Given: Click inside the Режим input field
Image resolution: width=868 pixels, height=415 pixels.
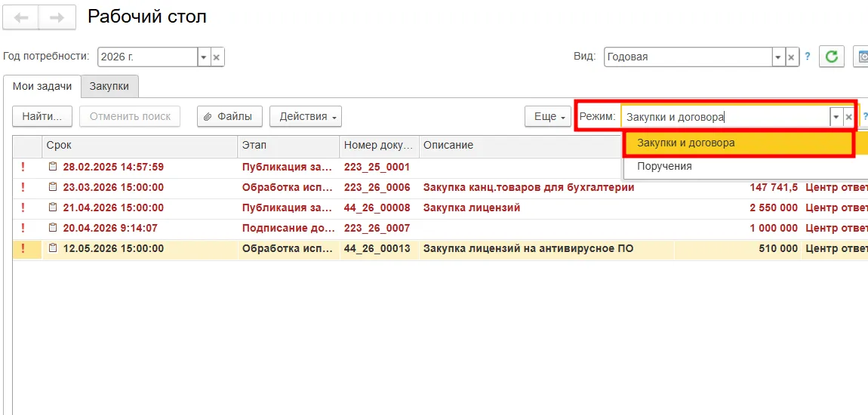Looking at the screenshot, I should tap(725, 117).
